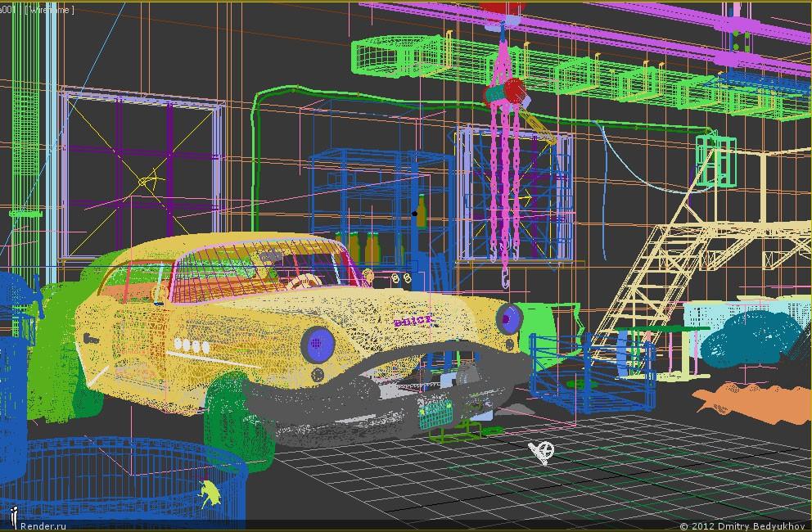Image resolution: width=812 pixels, height=532 pixels.
Task: Select the yellow beetle object on the barrel
Action: (210, 494)
